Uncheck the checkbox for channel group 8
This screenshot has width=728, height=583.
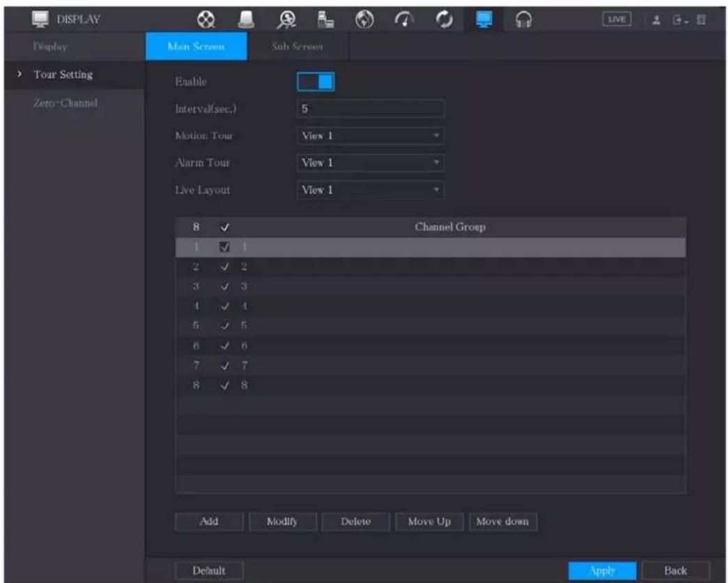click(x=225, y=385)
